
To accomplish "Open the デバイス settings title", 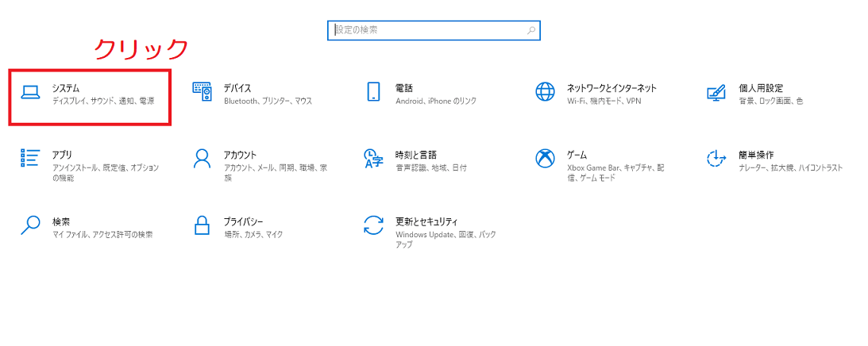I will pos(237,88).
